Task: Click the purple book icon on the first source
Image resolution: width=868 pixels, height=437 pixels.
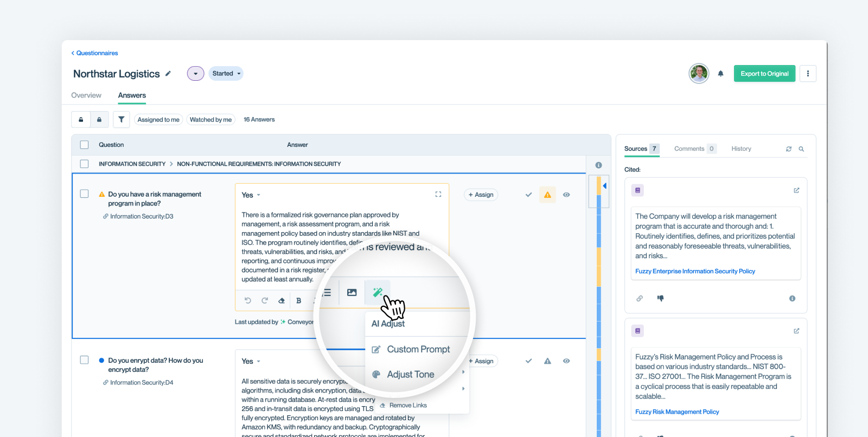Action: tap(637, 190)
